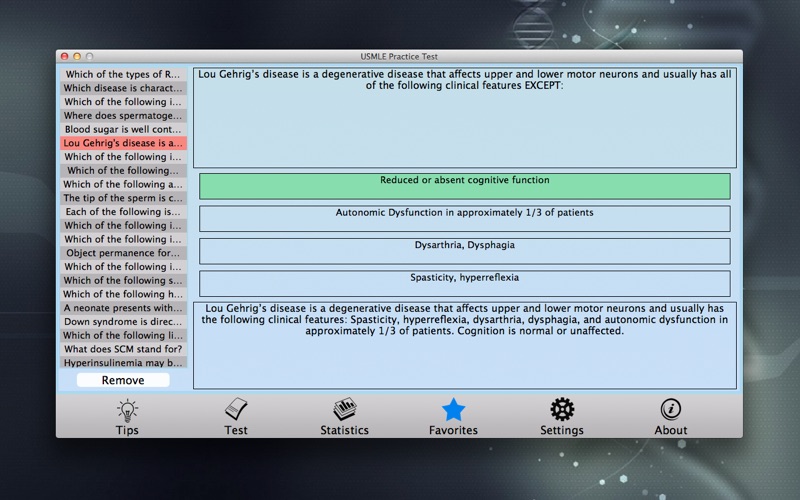Select 'Where does spermatoge...' question
This screenshot has height=500, width=800.
(123, 116)
